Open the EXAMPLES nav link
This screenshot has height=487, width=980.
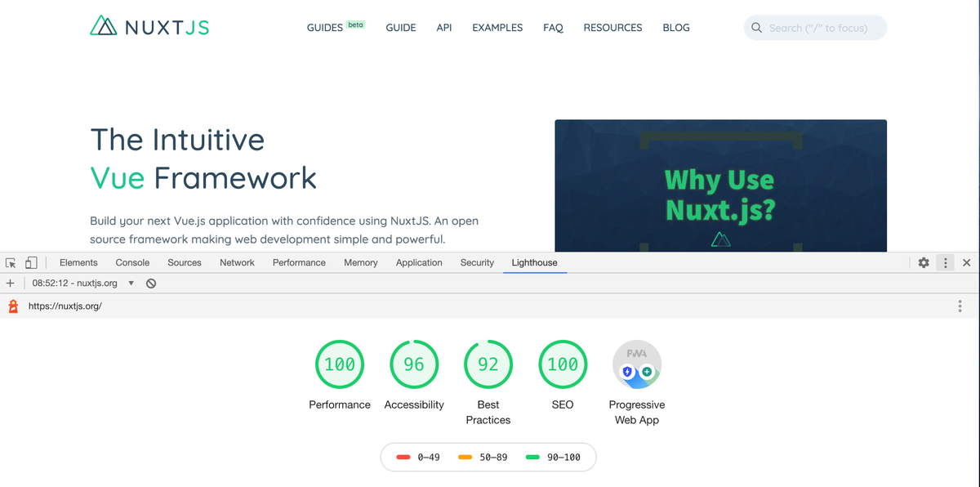click(497, 28)
